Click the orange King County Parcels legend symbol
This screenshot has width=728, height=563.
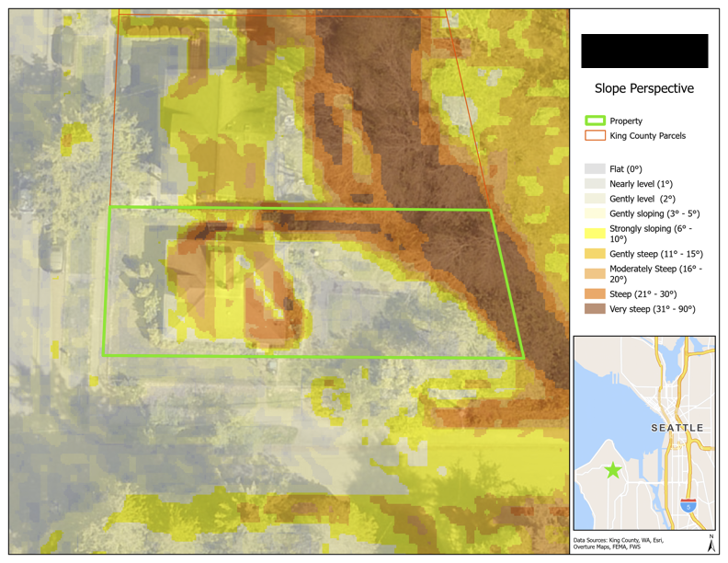click(595, 136)
